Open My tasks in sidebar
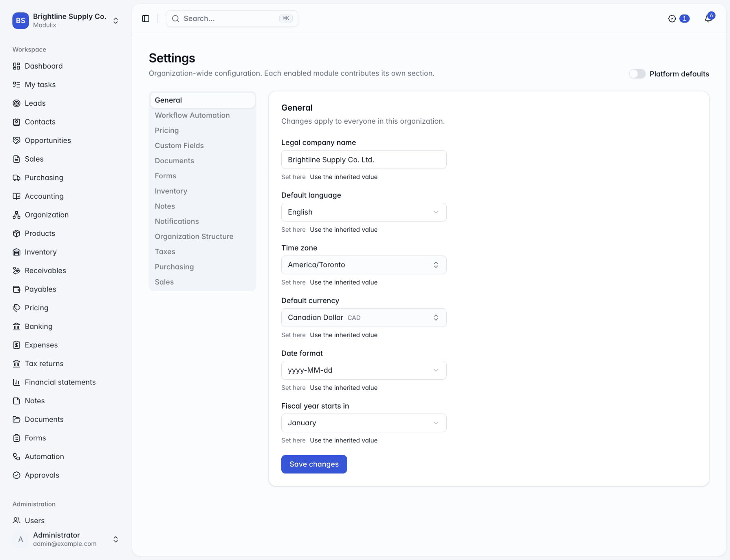The width and height of the screenshot is (730, 560). pos(66,85)
